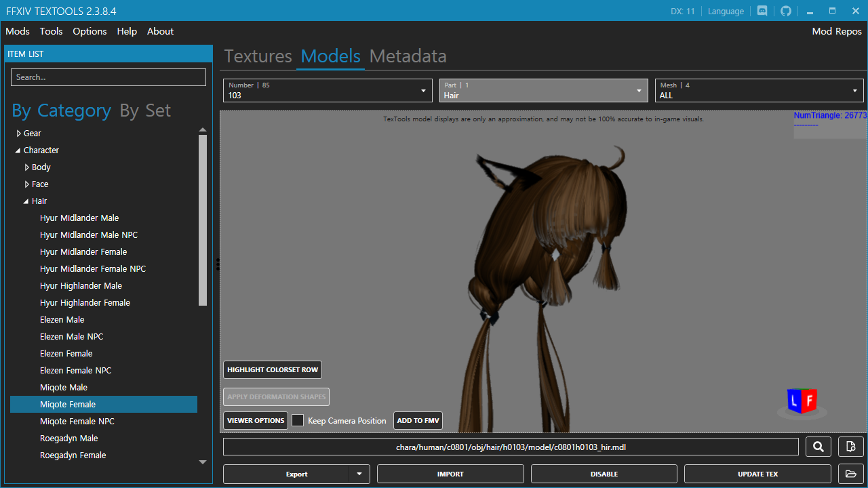Click the UPDATE TEX button

tap(757, 474)
